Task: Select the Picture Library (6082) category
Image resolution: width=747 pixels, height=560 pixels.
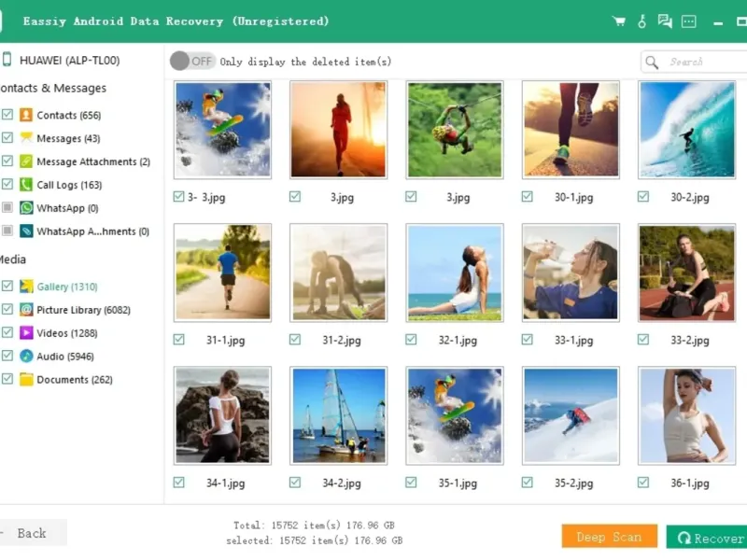Action: pos(83,310)
